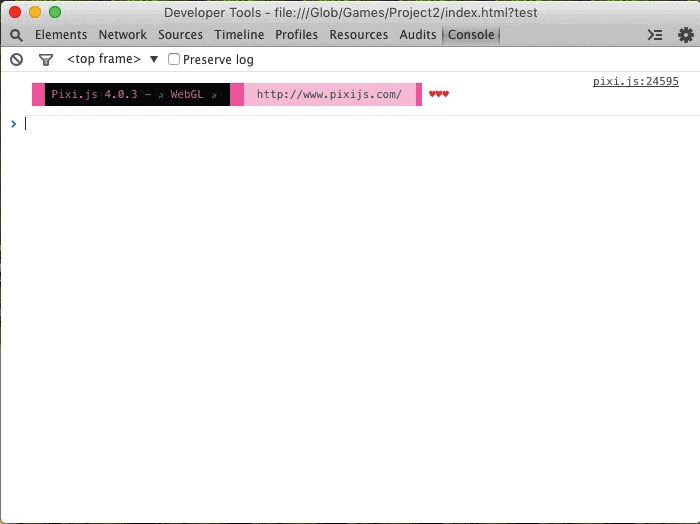Clear console with the ban icon
700x524 pixels.
click(16, 60)
